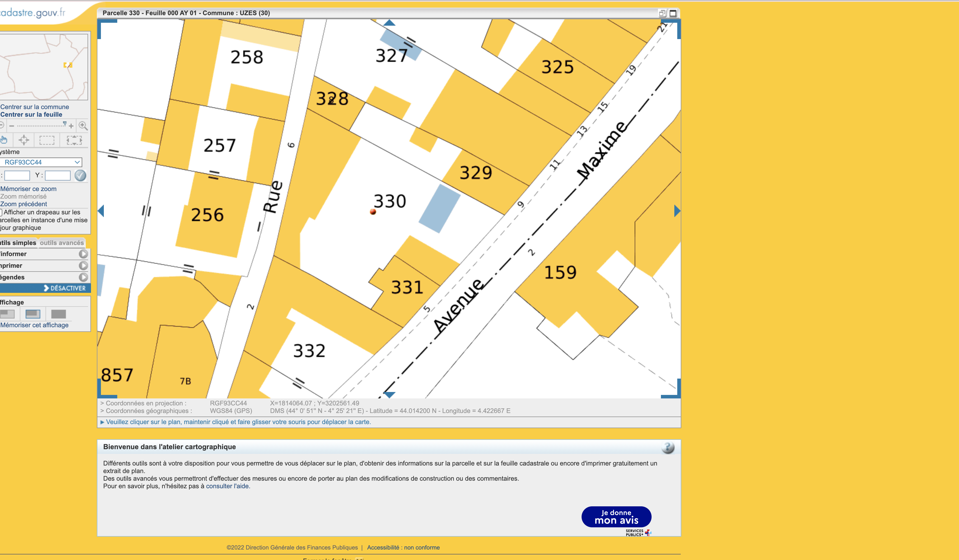The width and height of the screenshot is (959, 560).
Task: Click the magnifier zoom-in icon
Action: pos(83,125)
